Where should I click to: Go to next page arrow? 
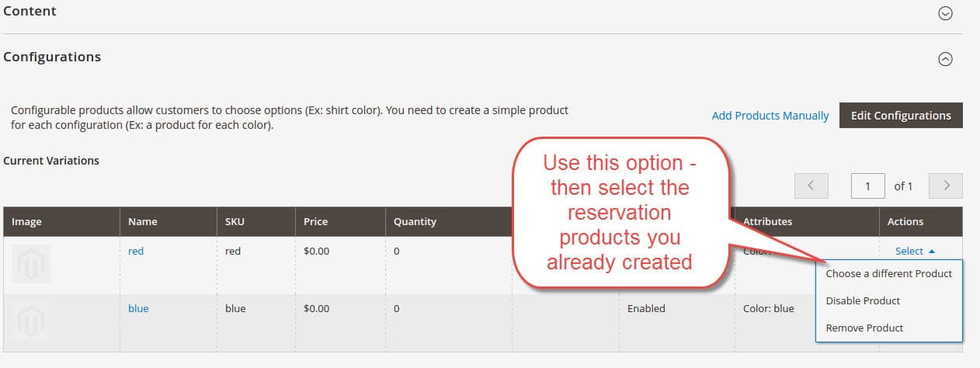coord(946,186)
